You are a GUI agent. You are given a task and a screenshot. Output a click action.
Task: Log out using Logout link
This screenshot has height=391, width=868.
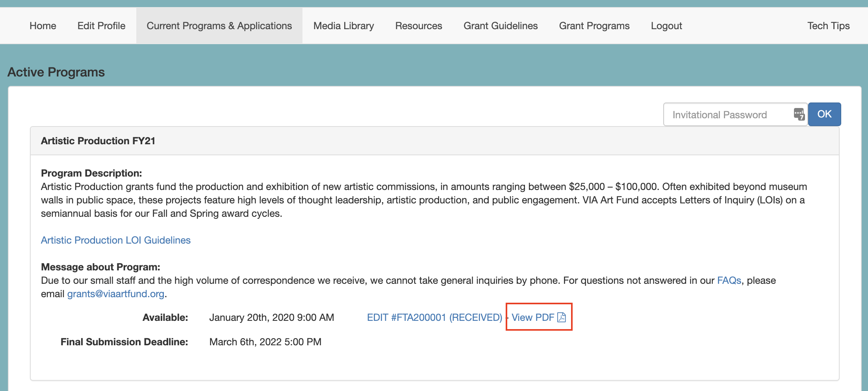coord(666,26)
